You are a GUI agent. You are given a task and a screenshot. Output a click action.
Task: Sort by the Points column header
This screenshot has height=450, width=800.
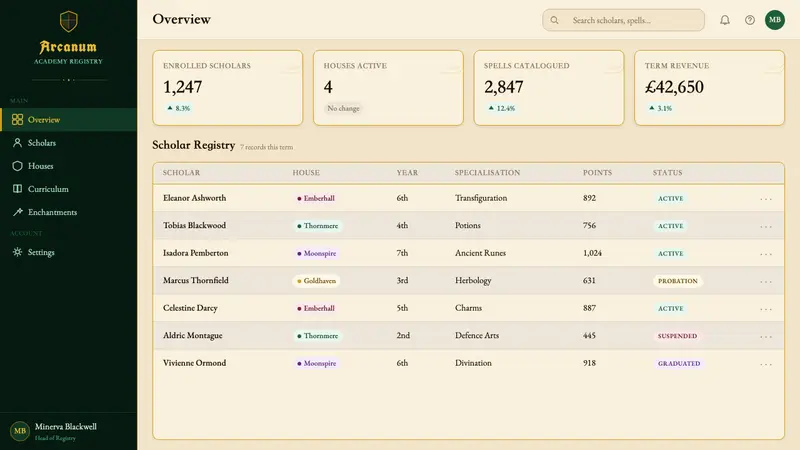click(597, 172)
